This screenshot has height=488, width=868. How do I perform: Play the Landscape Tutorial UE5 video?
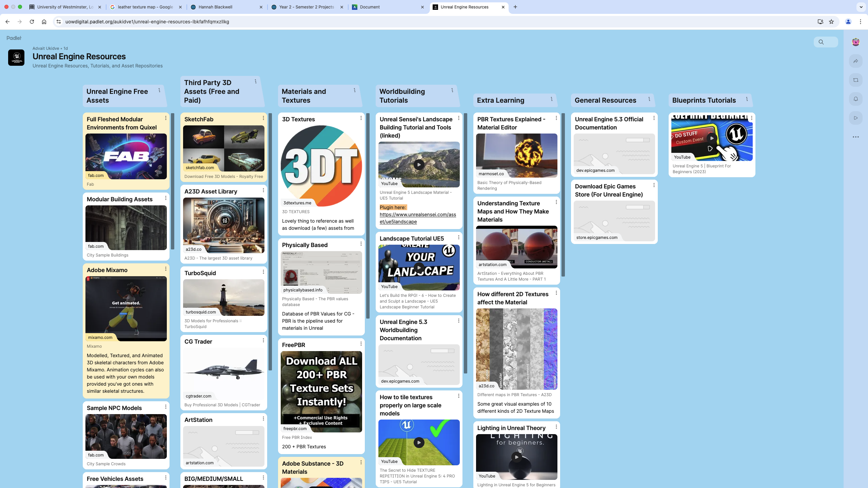coord(419,268)
